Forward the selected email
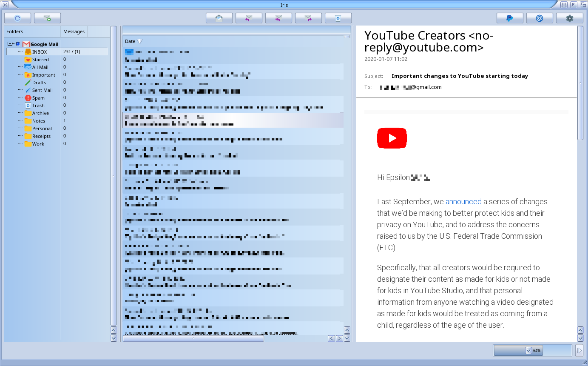 pyautogui.click(x=308, y=18)
